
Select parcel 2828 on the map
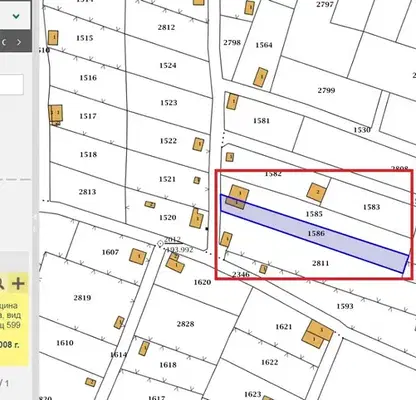(185, 324)
